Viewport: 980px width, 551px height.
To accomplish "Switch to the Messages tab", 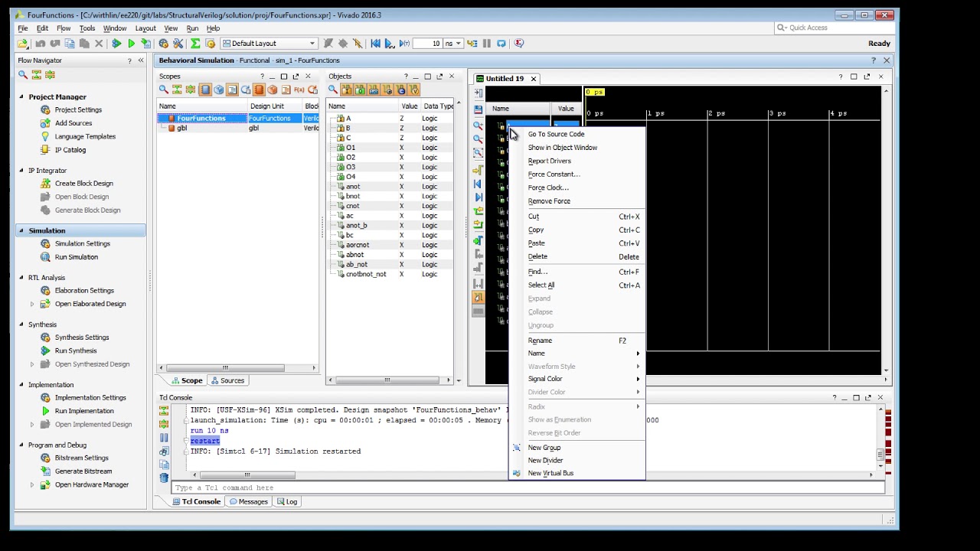I will (x=248, y=502).
